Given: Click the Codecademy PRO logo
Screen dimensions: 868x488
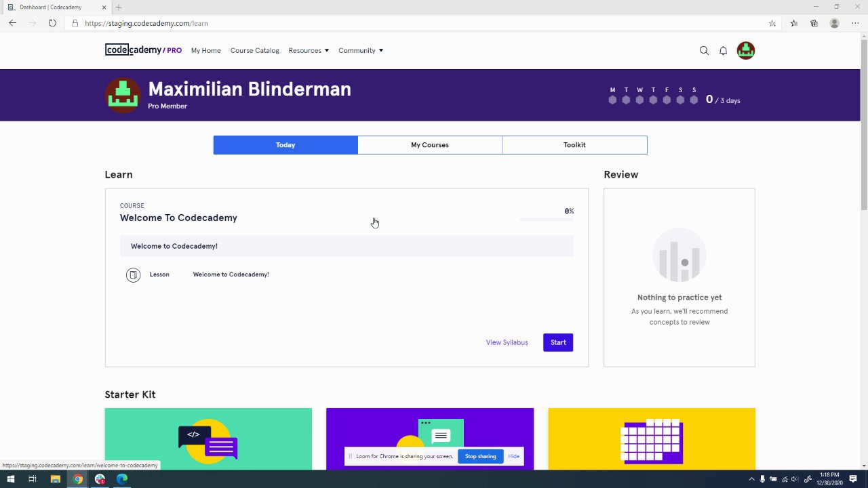Looking at the screenshot, I should click(143, 50).
